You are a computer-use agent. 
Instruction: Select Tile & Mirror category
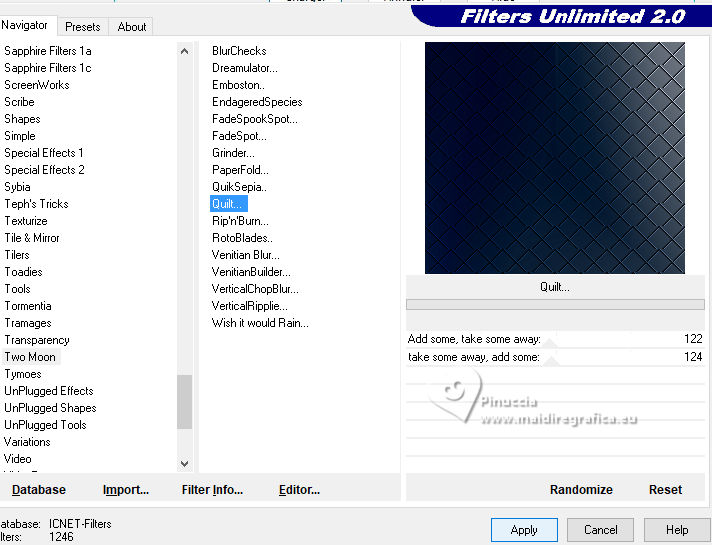(x=32, y=238)
